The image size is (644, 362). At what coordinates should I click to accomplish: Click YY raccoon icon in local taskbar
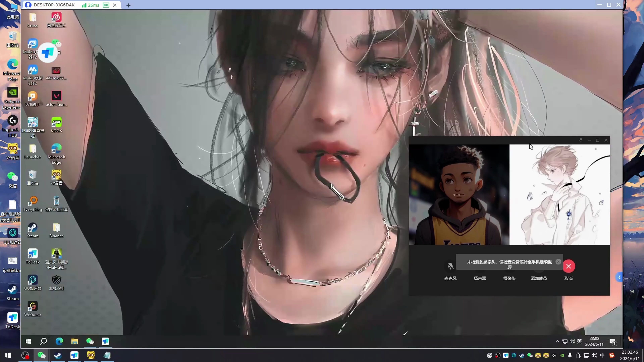click(91, 355)
